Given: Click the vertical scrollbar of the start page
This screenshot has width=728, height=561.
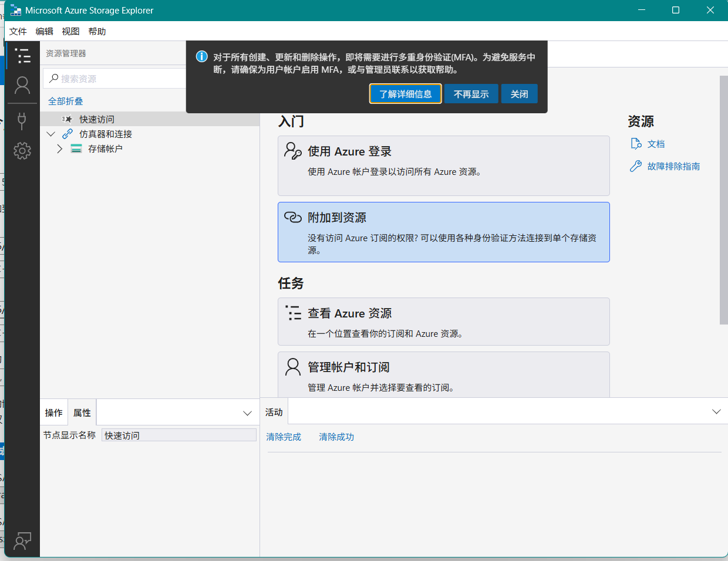Looking at the screenshot, I should (x=723, y=200).
